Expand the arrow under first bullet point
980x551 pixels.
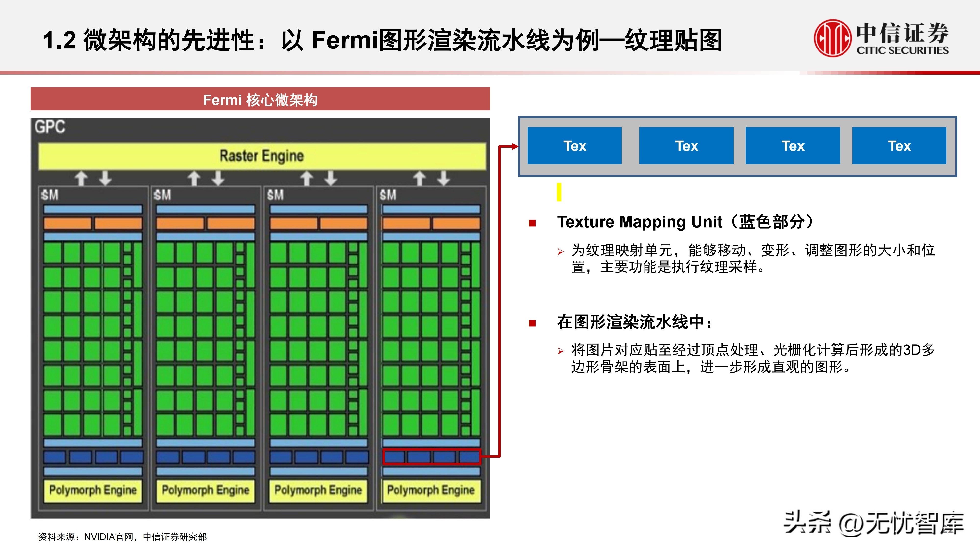(x=560, y=251)
